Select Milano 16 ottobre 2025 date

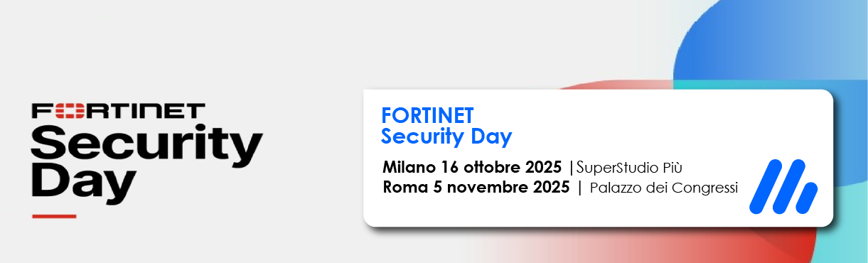(473, 168)
